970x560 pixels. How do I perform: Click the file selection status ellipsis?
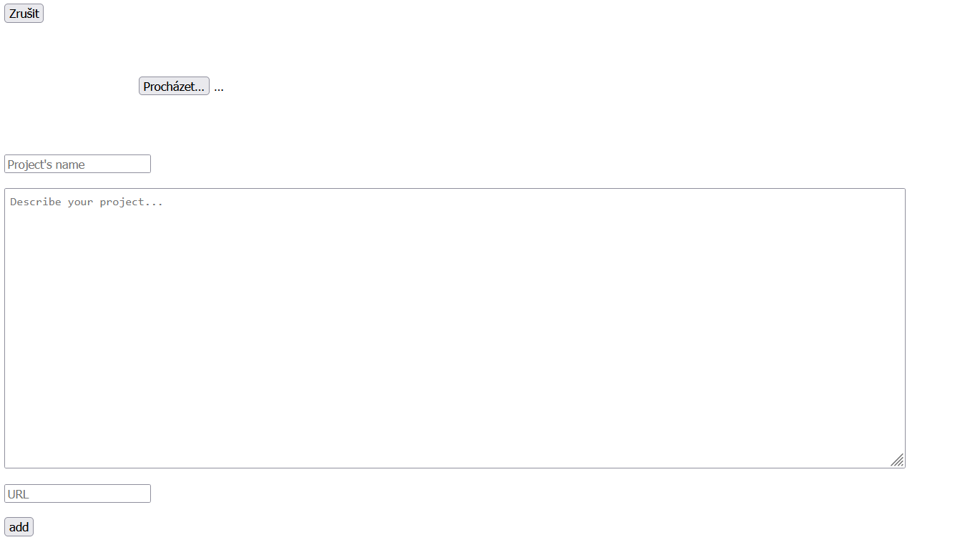click(x=219, y=87)
